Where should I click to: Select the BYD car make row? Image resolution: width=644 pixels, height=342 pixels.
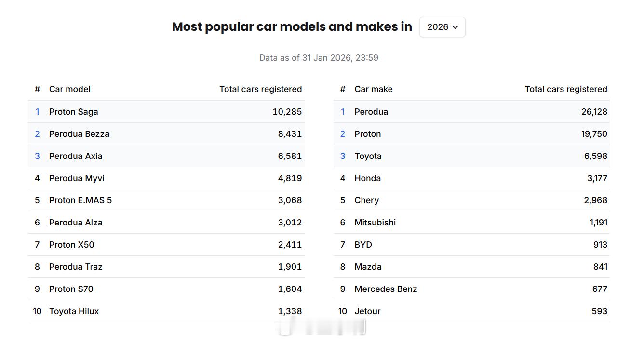pos(363,245)
